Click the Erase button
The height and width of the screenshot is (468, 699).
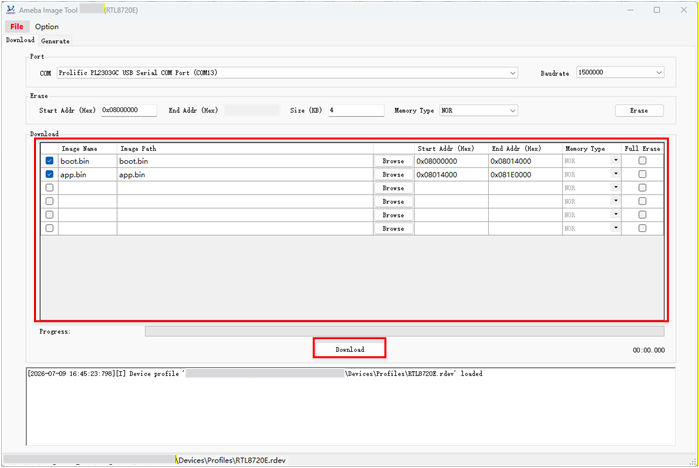[639, 111]
